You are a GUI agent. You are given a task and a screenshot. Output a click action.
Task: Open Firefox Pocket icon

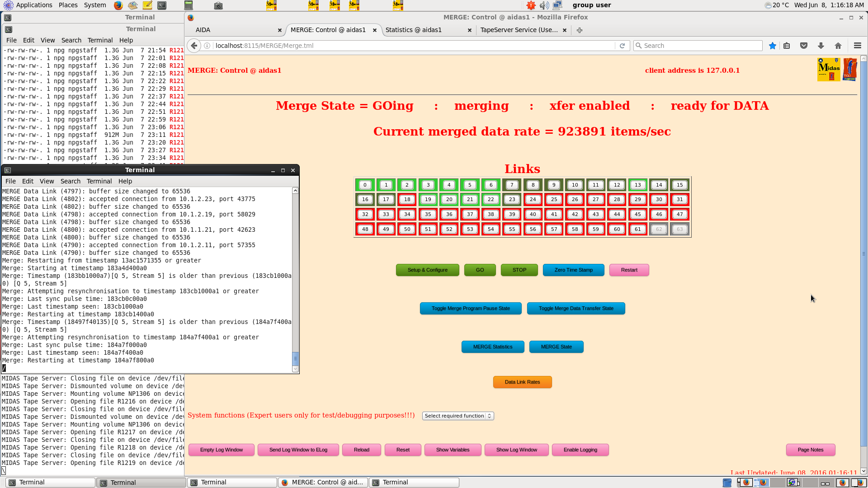click(x=804, y=46)
